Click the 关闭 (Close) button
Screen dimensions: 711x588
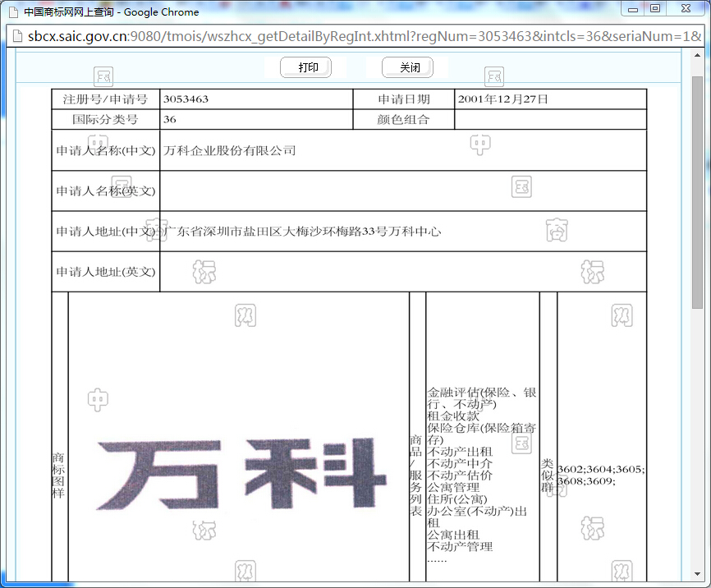tap(408, 67)
